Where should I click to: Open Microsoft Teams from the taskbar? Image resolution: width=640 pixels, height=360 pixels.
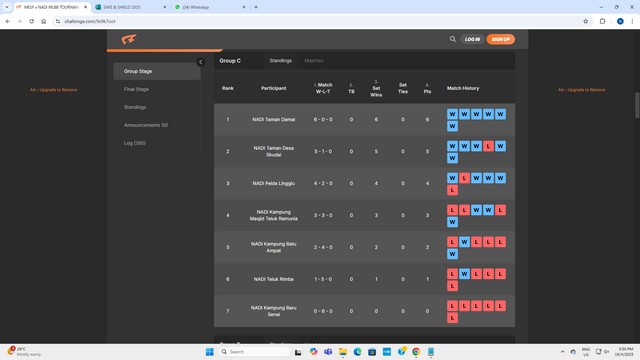[328, 352]
